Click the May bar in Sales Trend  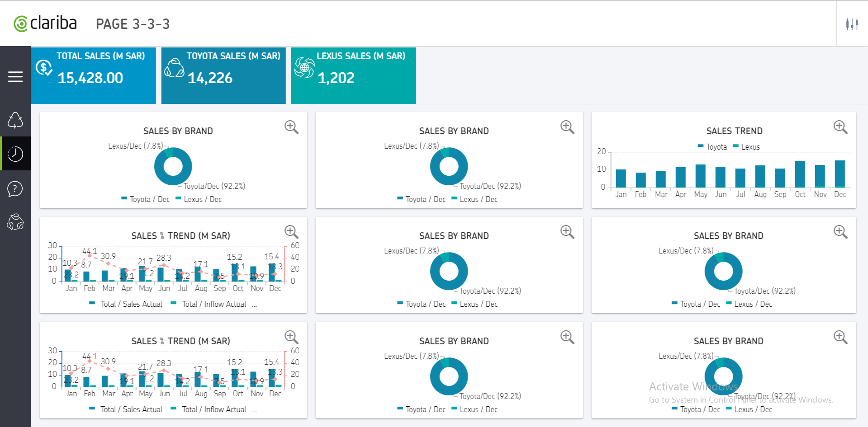tap(701, 176)
